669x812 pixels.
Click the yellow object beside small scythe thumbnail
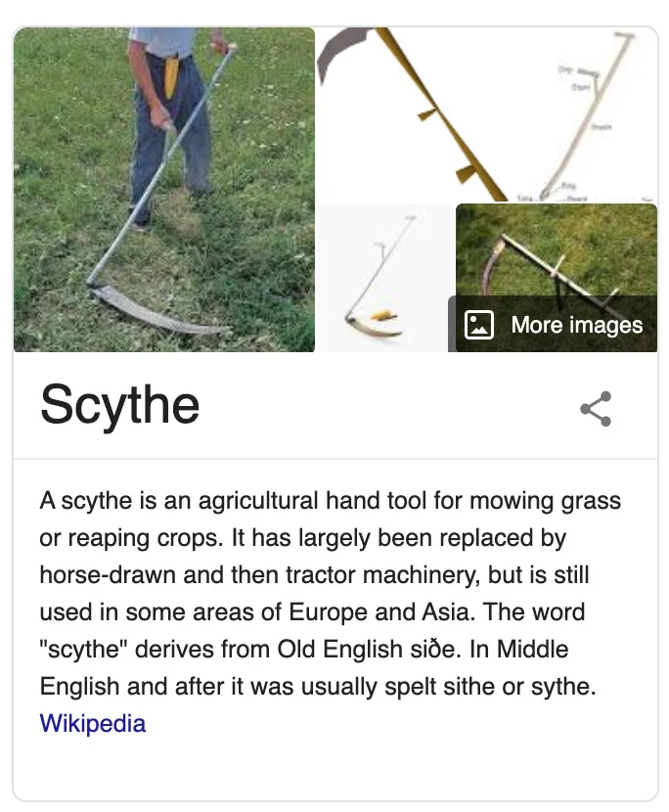point(382,315)
